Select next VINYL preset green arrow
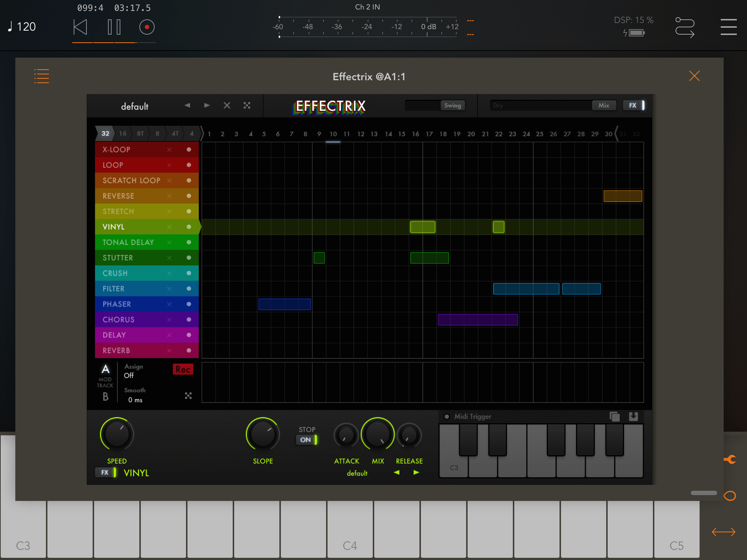The height and width of the screenshot is (560, 747). pyautogui.click(x=416, y=472)
